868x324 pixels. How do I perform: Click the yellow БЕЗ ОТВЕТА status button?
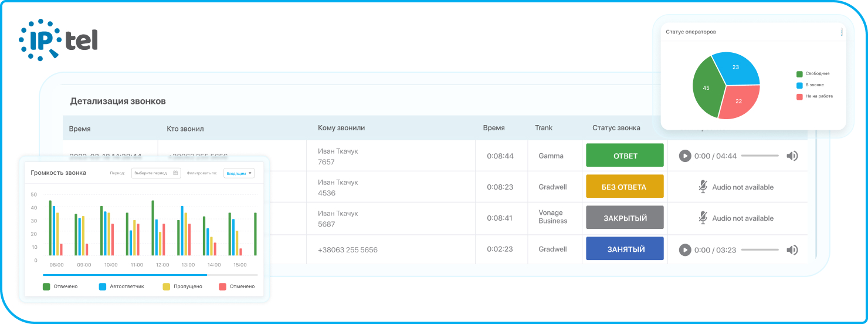(x=625, y=187)
